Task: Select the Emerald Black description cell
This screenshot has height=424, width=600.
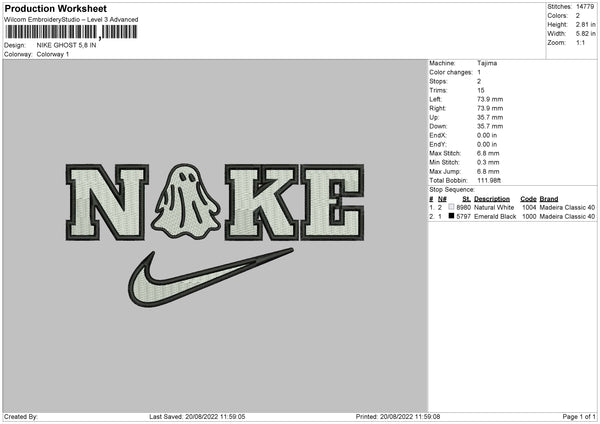Action: pos(495,217)
